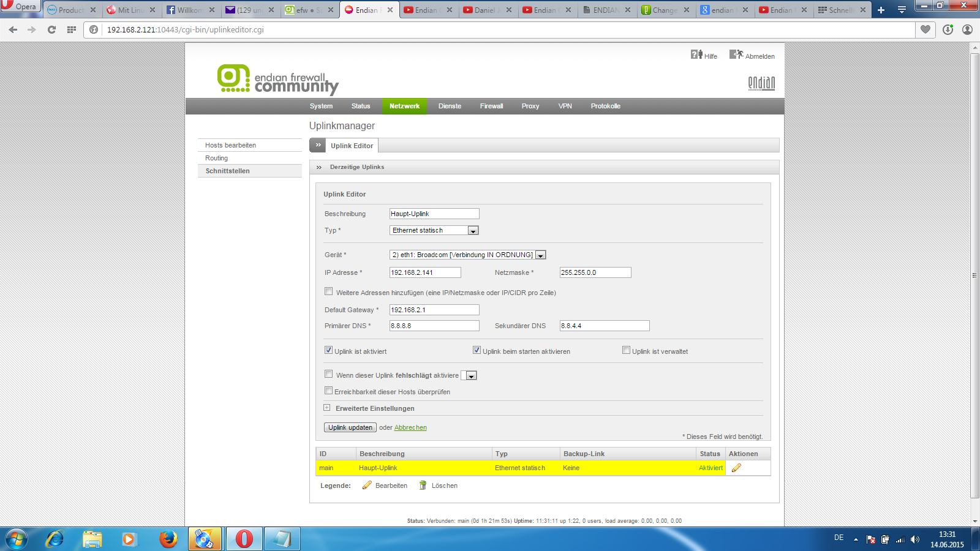Click the Default Gateway input field

click(x=434, y=310)
